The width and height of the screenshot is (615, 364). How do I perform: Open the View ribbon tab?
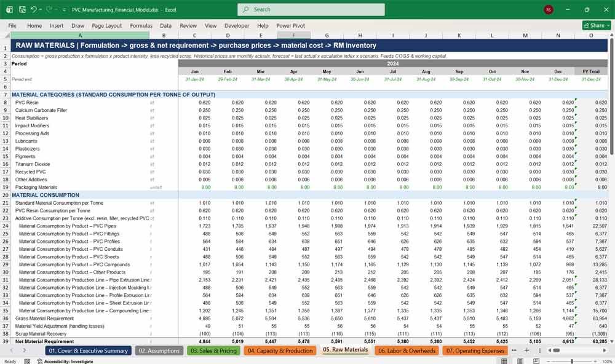coord(210,25)
